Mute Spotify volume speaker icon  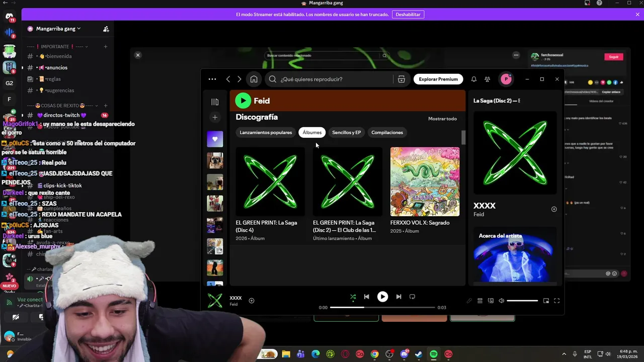click(x=501, y=301)
